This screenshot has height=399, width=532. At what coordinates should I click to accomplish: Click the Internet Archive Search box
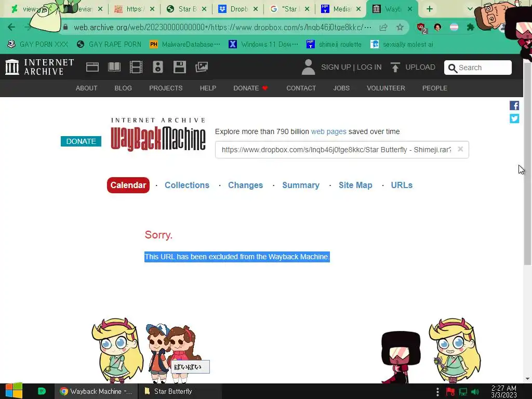[x=478, y=68]
